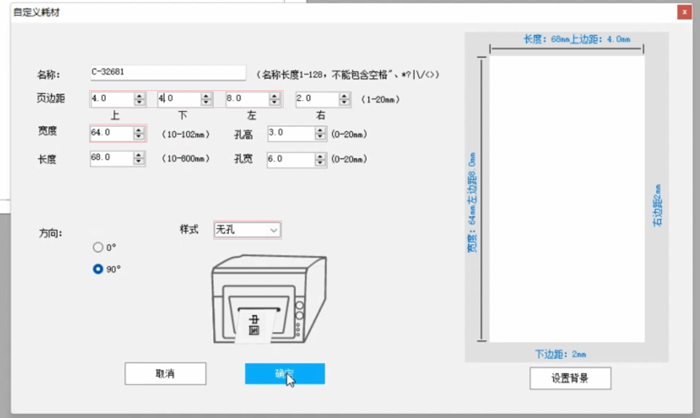
Task: Click the 设置背景 button
Action: tap(570, 378)
